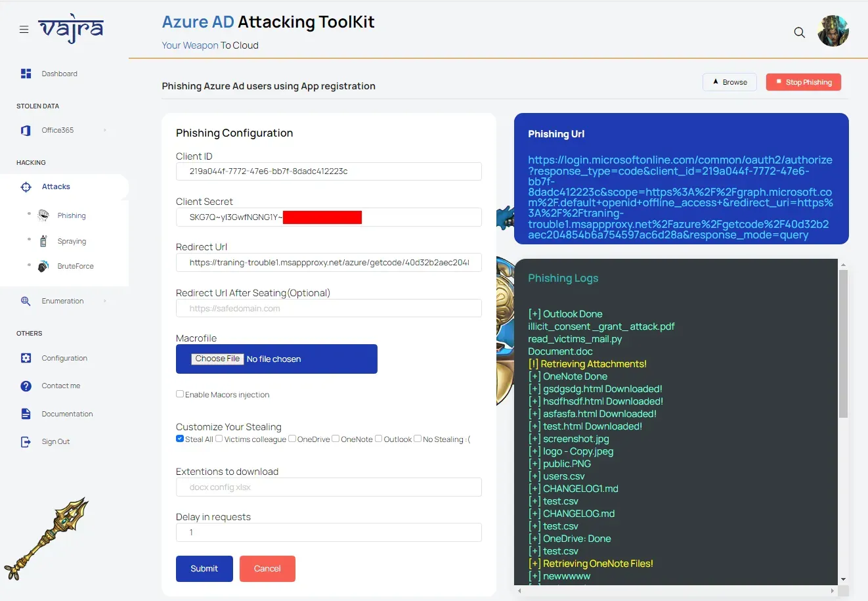Toggle the Steal All checkbox
Viewport: 868px width, 601px height.
179,439
